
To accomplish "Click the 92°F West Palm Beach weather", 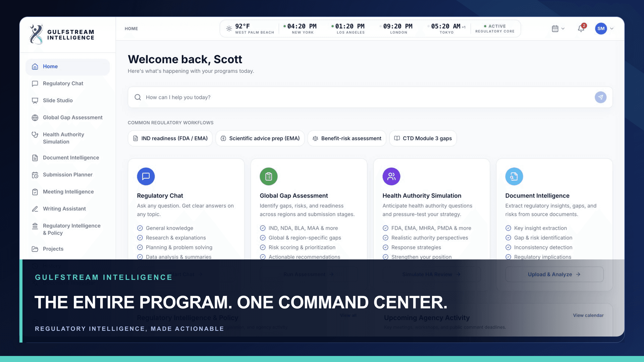I will 250,29.
